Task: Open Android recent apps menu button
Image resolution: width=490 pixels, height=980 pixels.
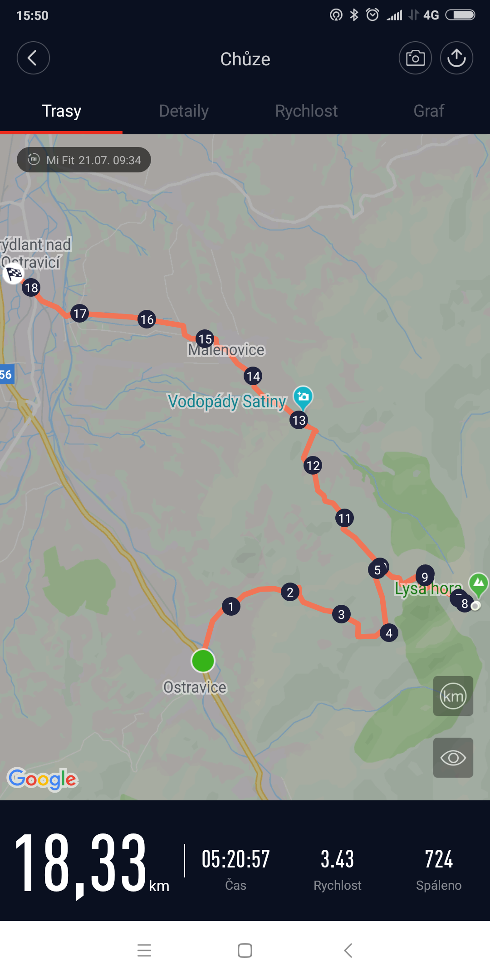Action: tap(144, 950)
